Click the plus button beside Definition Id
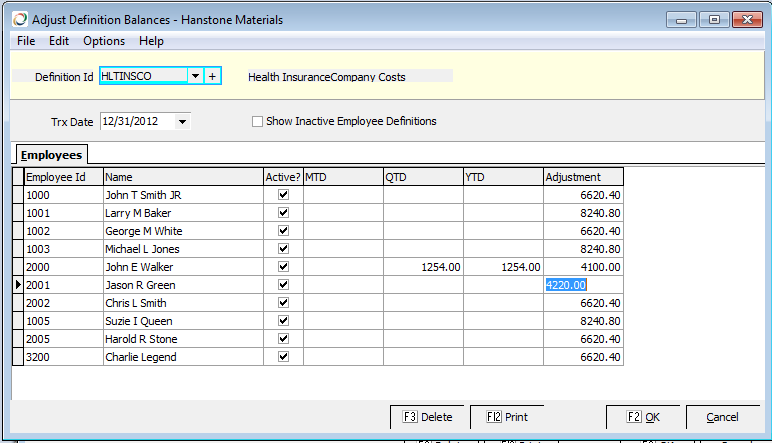772x443 pixels. (212, 76)
